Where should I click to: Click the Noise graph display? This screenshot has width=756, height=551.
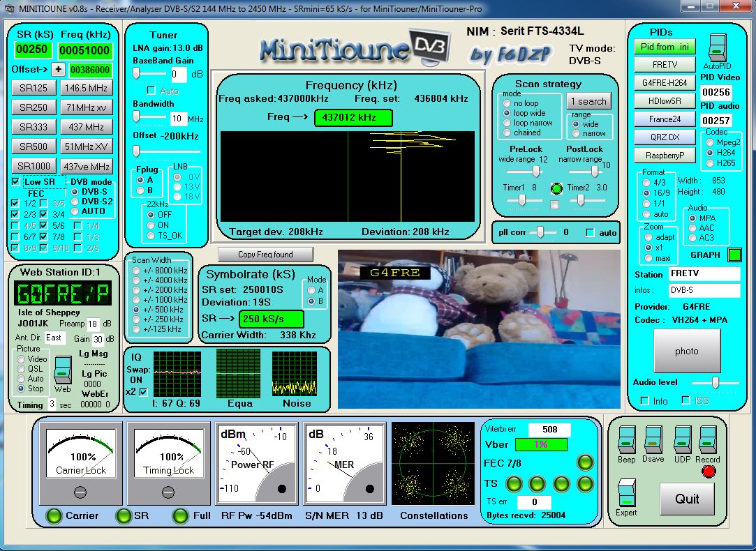[294, 374]
